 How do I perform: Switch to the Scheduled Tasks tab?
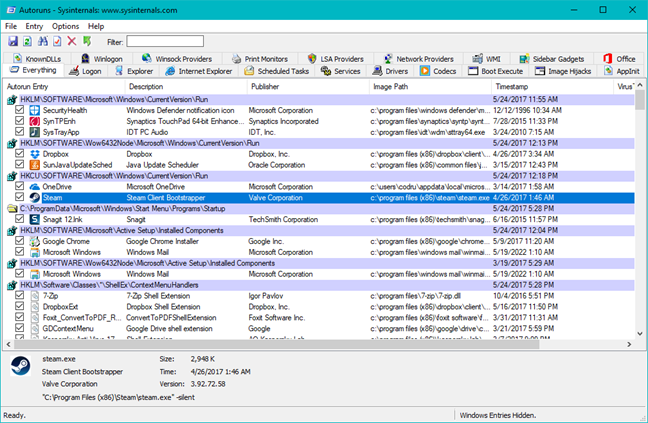tap(276, 71)
